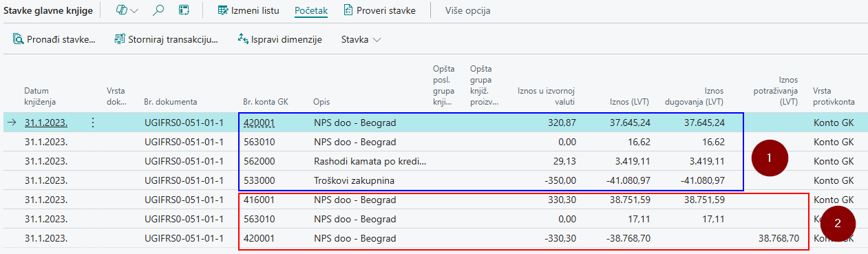The image size is (868, 254).
Task: Click Konto GK in the 533000 row
Action: [x=833, y=180]
